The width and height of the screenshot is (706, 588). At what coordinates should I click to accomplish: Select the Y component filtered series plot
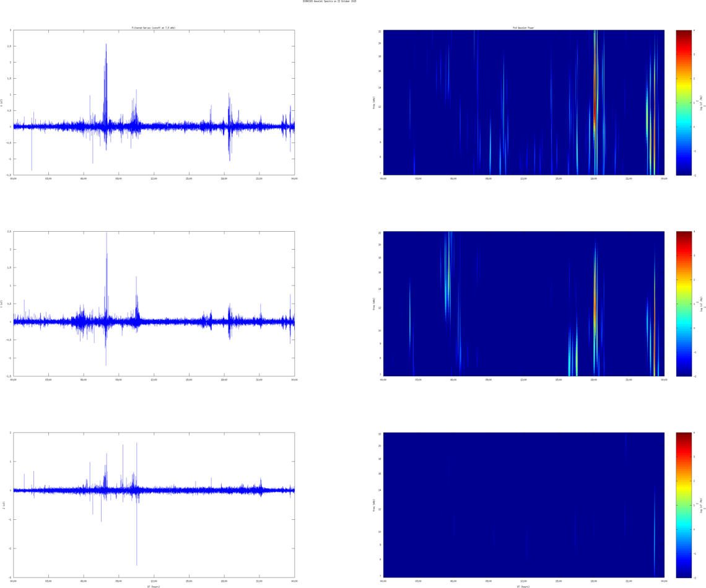[x=154, y=304]
